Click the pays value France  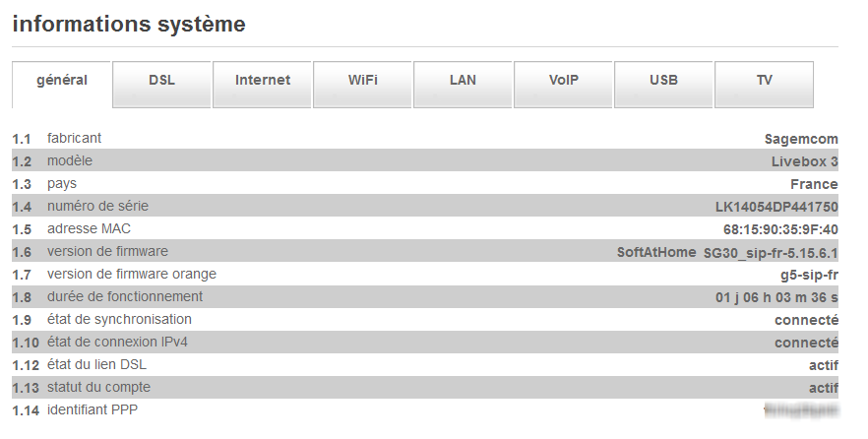pyautogui.click(x=814, y=184)
